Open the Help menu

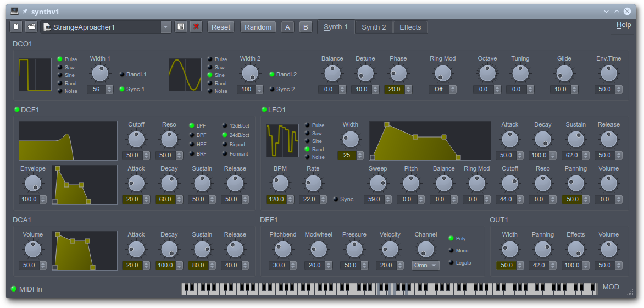pyautogui.click(x=624, y=25)
